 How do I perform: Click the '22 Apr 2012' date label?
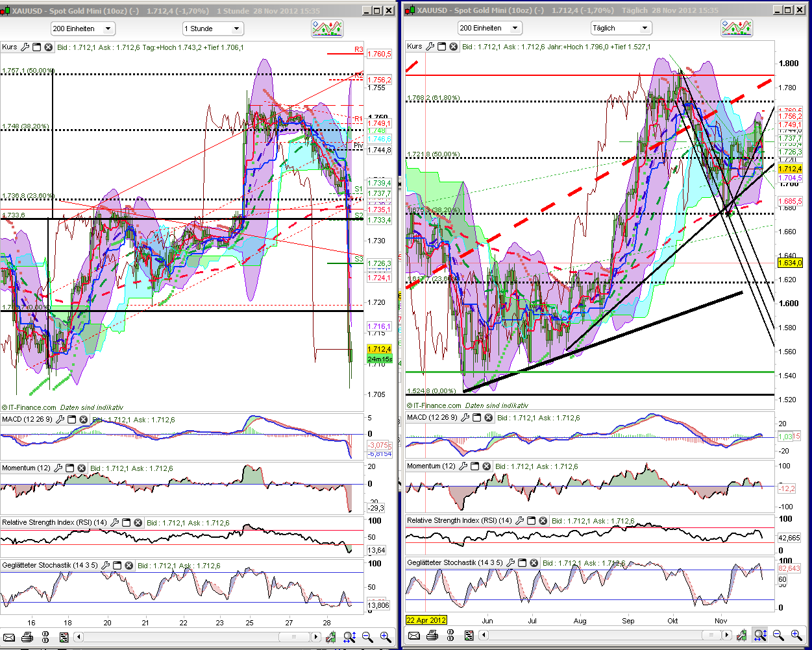pos(426,620)
